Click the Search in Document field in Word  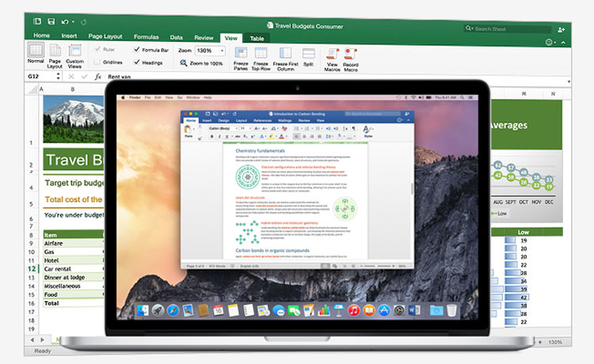(x=372, y=114)
